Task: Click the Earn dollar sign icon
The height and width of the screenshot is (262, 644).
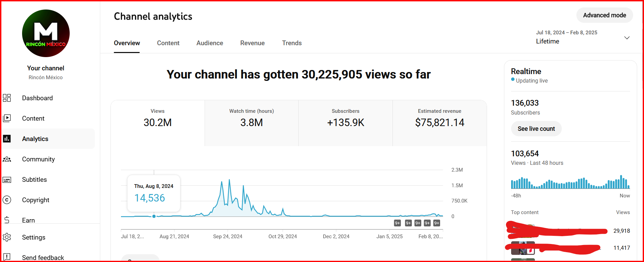Action: point(7,220)
